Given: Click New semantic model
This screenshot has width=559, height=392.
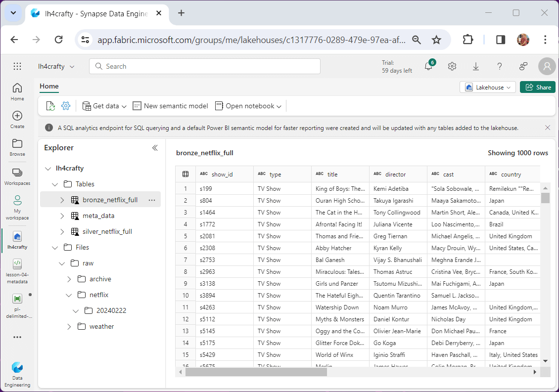Looking at the screenshot, I should click(x=170, y=106).
